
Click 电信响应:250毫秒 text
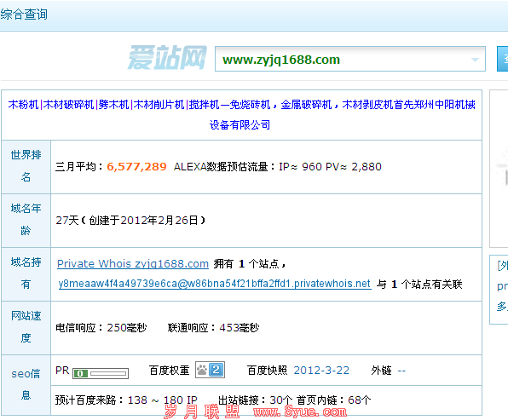click(101, 328)
